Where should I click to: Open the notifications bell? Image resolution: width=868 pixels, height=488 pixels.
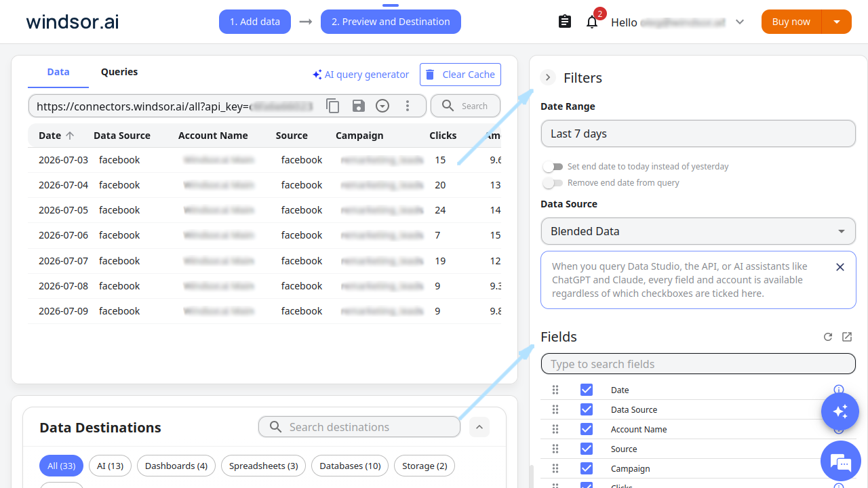coord(592,22)
